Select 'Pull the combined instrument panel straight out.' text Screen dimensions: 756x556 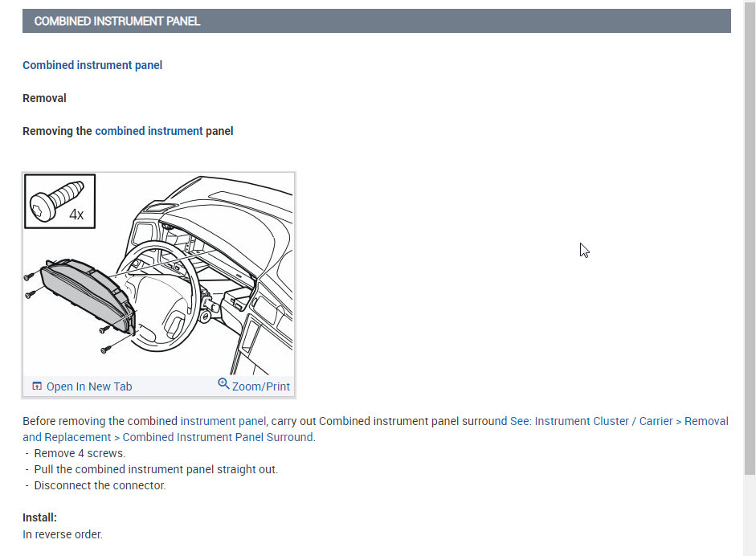pyautogui.click(x=156, y=469)
